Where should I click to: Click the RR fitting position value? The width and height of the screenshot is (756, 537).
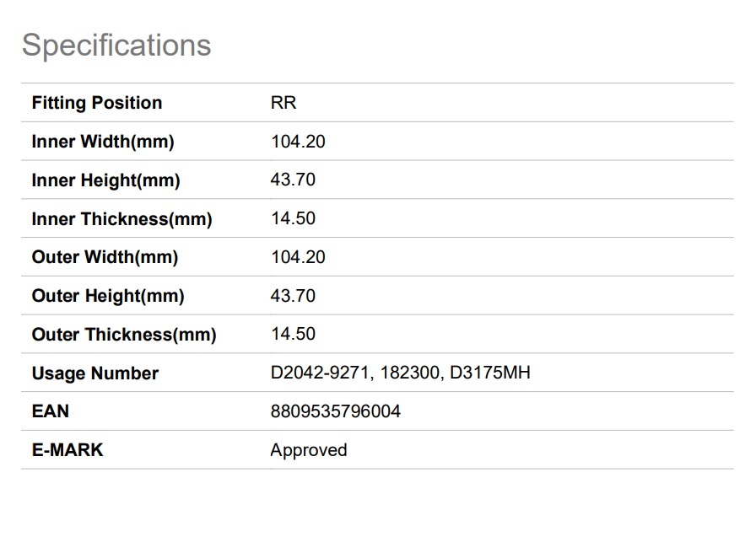[283, 103]
